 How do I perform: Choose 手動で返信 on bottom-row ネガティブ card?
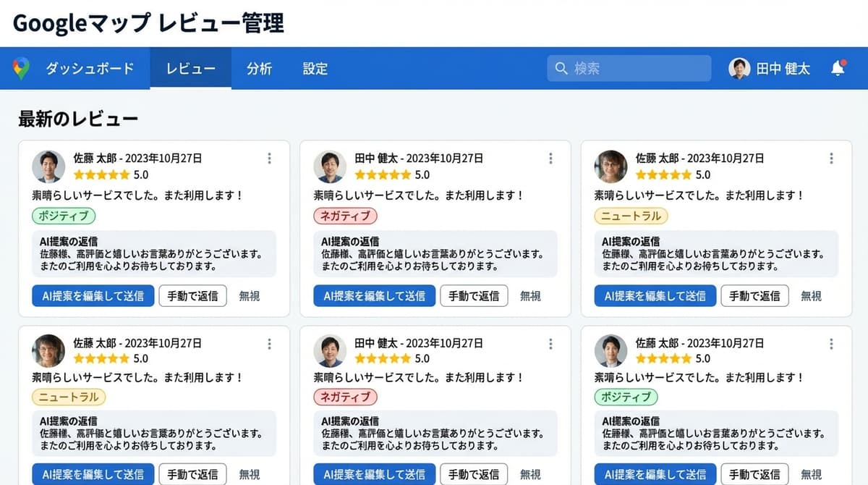click(x=474, y=474)
